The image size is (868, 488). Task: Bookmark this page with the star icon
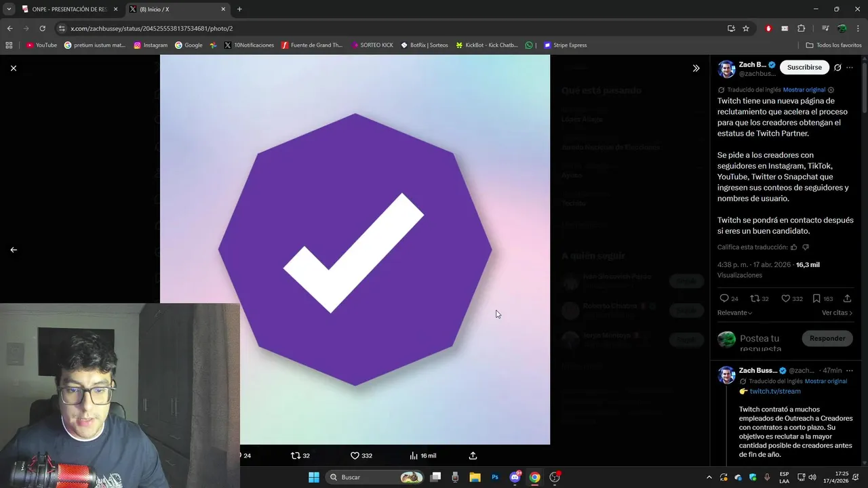click(x=746, y=28)
